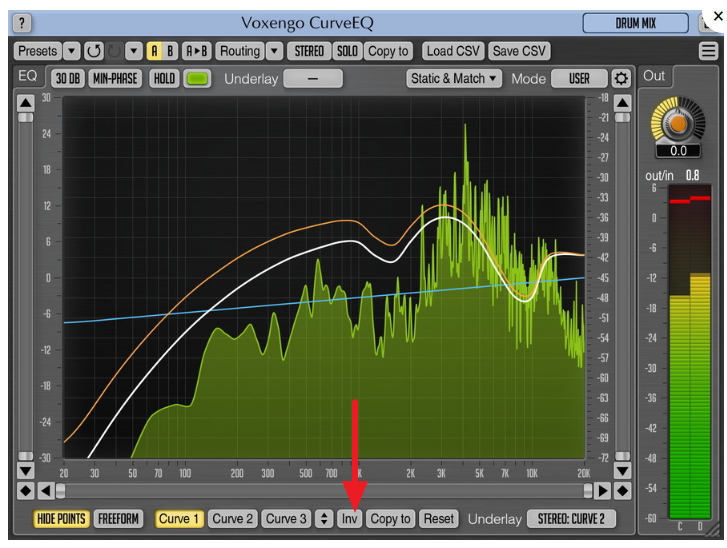The width and height of the screenshot is (727, 548).
Task: Click the bottom Copy to button
Action: (390, 518)
